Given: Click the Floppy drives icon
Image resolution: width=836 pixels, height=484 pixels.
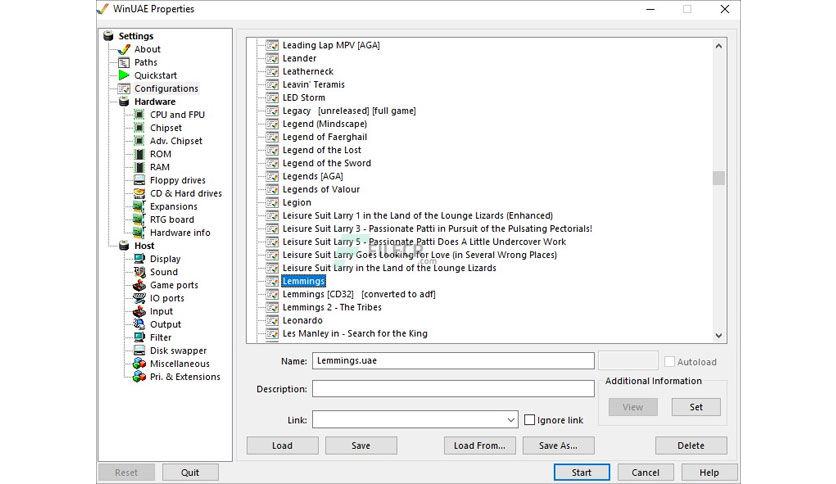Looking at the screenshot, I should pyautogui.click(x=139, y=180).
